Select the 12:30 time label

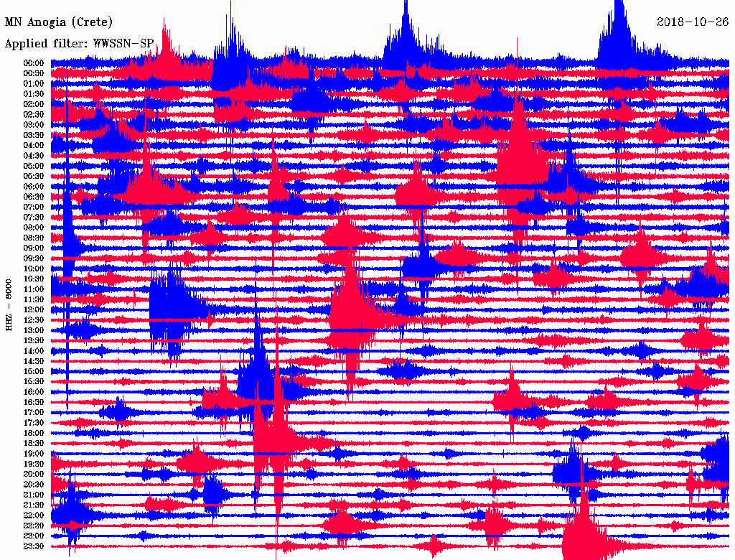34,320
